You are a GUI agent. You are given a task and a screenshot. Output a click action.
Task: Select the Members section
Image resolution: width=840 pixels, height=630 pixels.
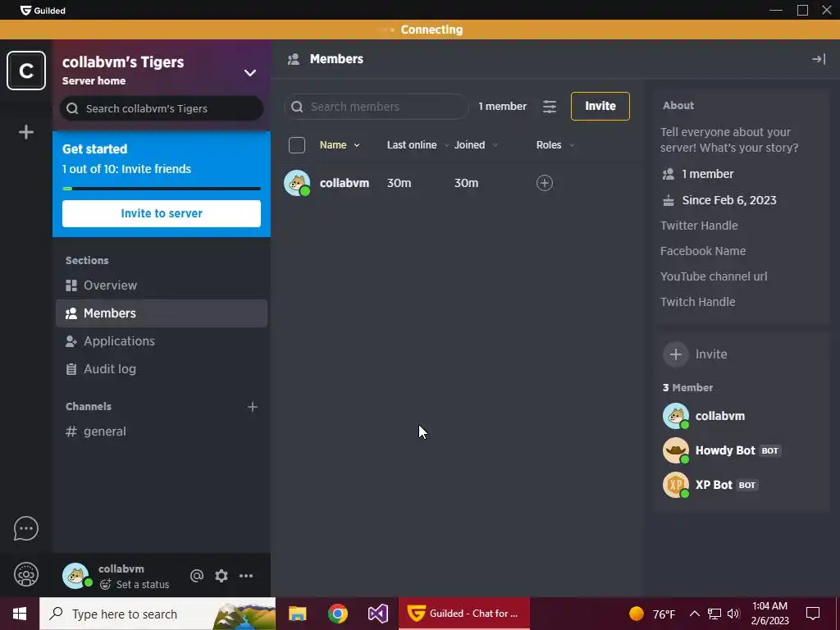[x=162, y=313]
